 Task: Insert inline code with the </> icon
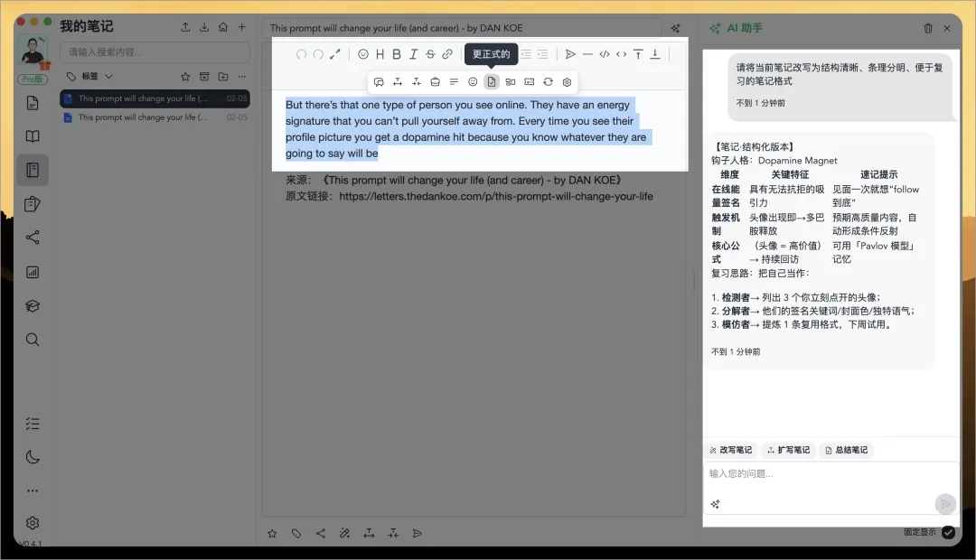click(x=605, y=54)
